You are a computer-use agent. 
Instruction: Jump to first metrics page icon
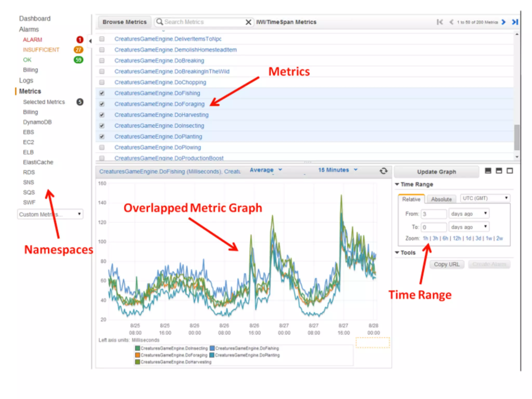tap(440, 22)
